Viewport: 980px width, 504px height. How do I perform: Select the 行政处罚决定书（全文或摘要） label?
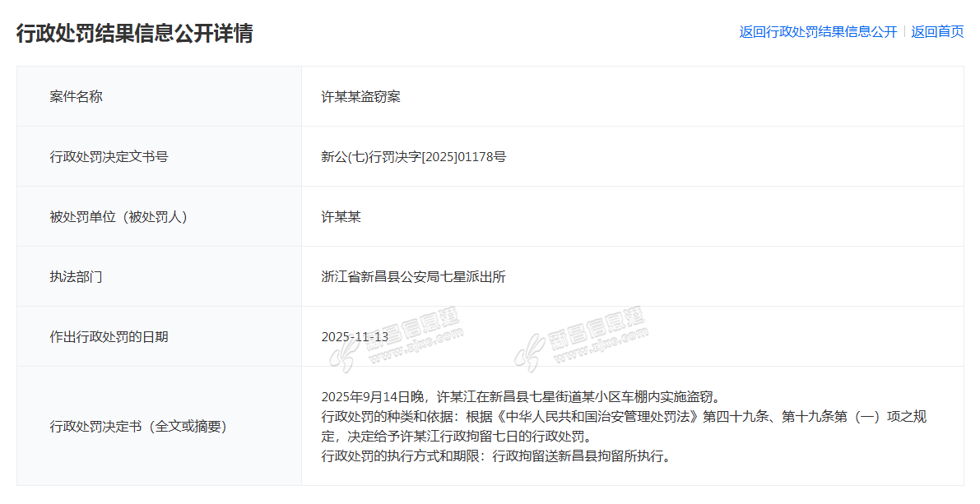coord(137,426)
